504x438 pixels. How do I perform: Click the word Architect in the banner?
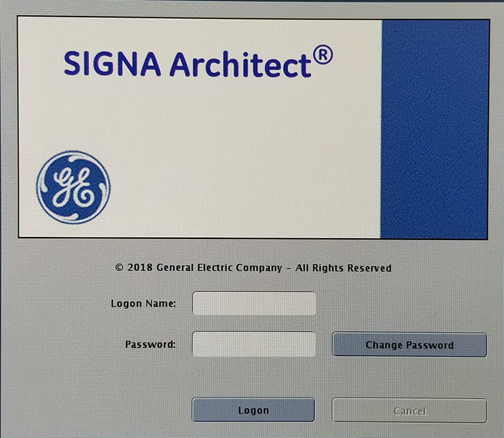[x=241, y=64]
